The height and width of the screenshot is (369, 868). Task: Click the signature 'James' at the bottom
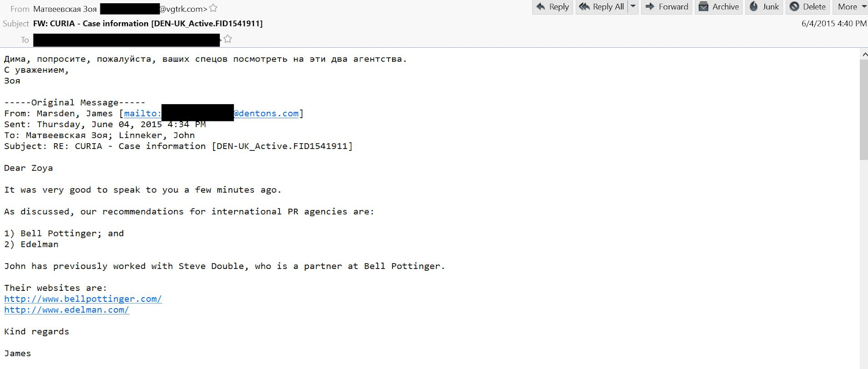pos(18,353)
